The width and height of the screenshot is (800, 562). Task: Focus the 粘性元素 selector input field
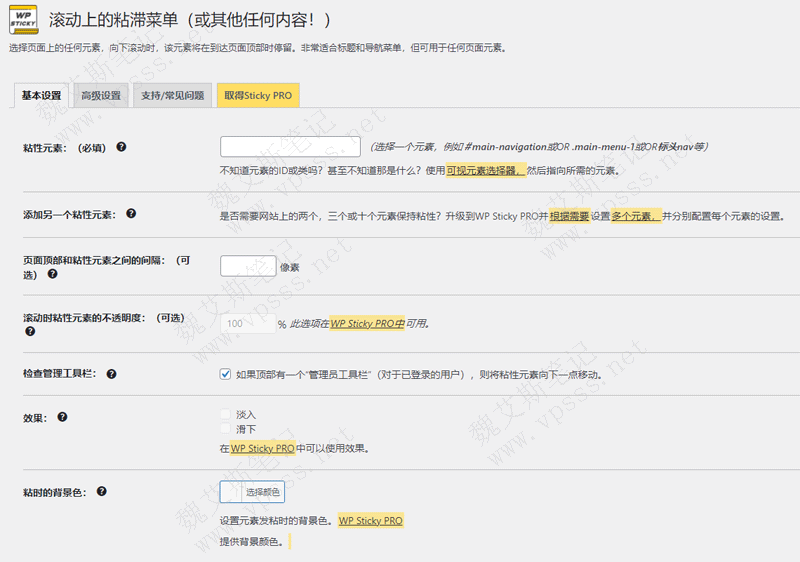pyautogui.click(x=290, y=147)
